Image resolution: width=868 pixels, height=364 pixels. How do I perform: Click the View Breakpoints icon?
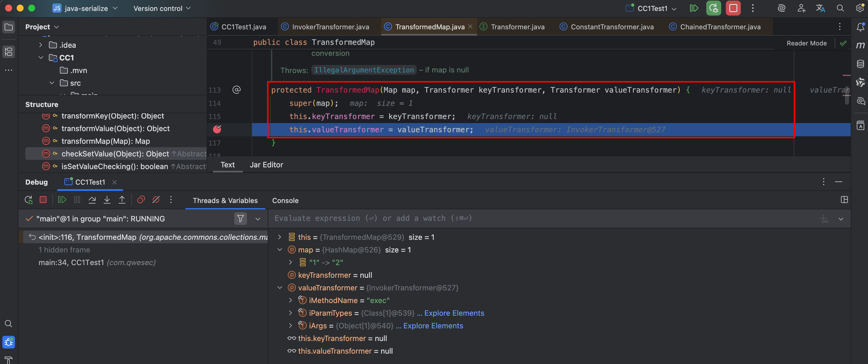(x=141, y=200)
